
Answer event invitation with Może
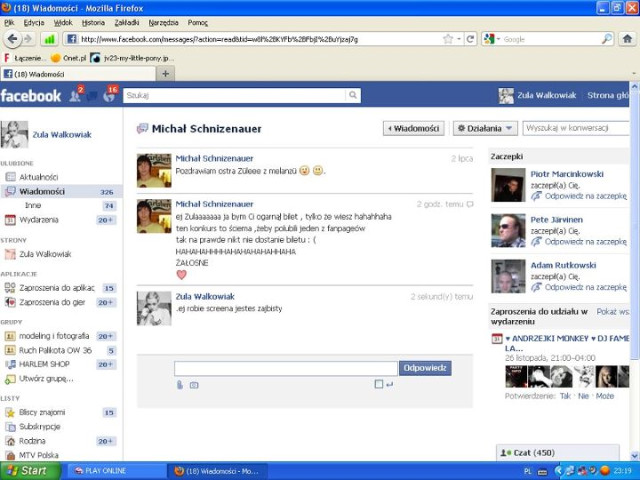(604, 396)
